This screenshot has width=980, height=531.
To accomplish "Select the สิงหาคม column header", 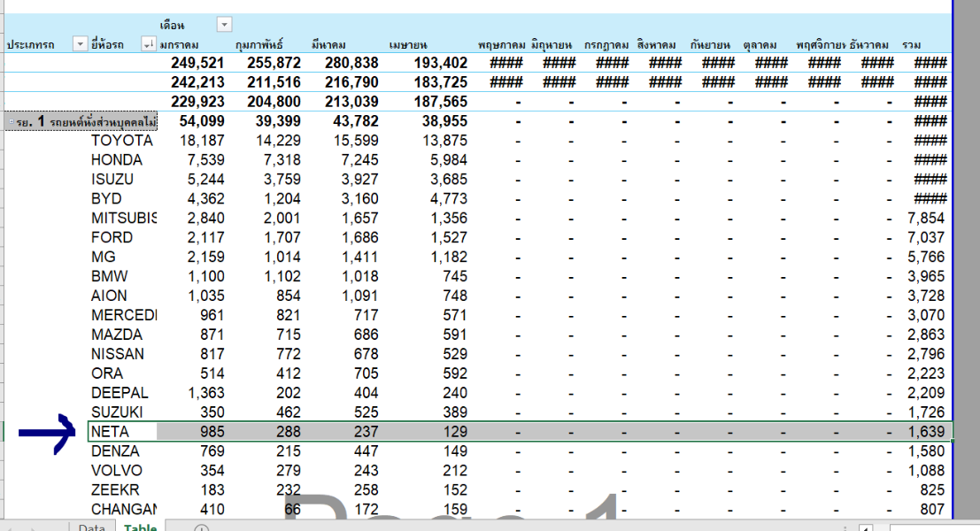I will pyautogui.click(x=656, y=45).
